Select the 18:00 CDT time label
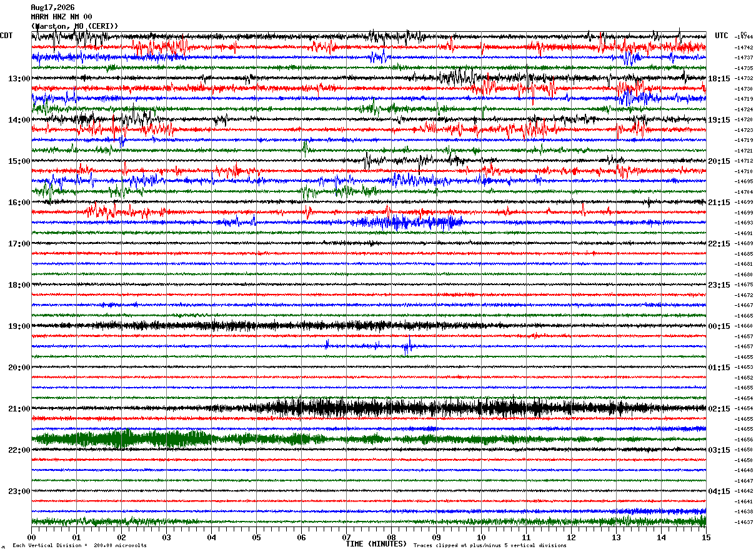Viewport: 756px width, 554px height. 19,285
